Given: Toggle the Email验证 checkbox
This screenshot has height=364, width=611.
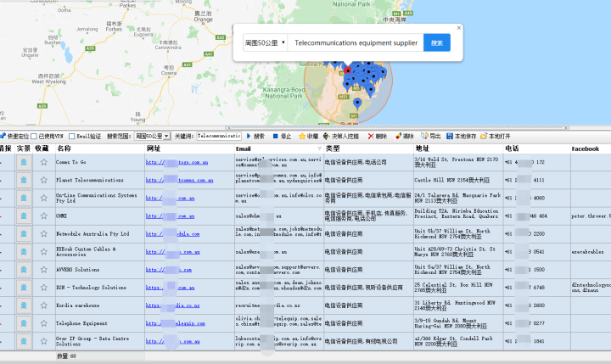Looking at the screenshot, I should (x=72, y=136).
